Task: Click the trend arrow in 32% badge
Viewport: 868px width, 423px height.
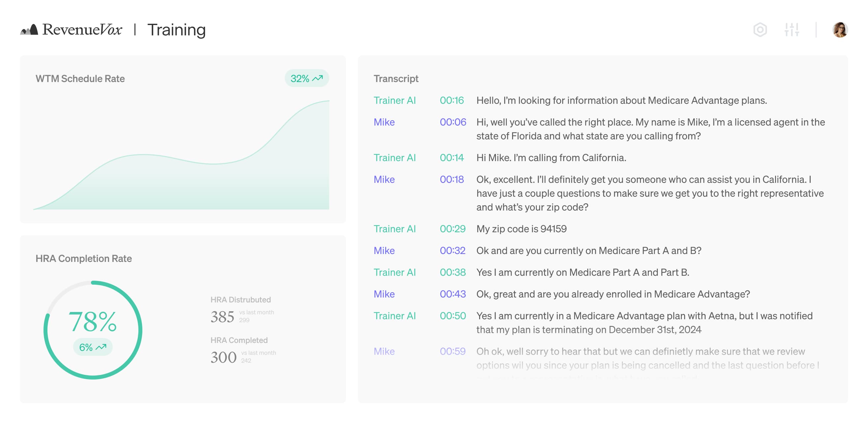Action: click(317, 78)
